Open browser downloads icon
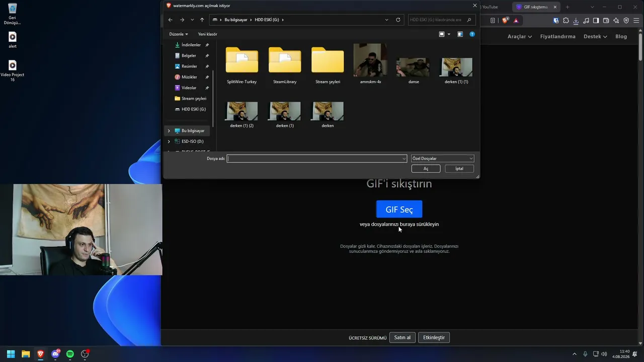Image resolution: width=644 pixels, height=362 pixels. 576,21
